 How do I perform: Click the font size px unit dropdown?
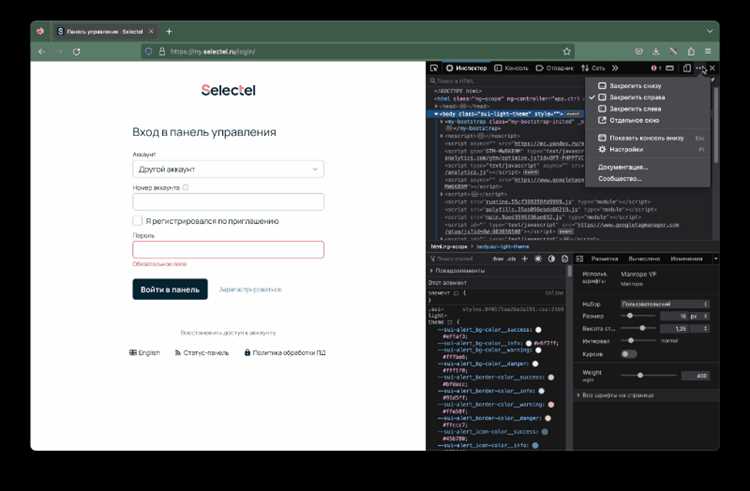coord(699,316)
